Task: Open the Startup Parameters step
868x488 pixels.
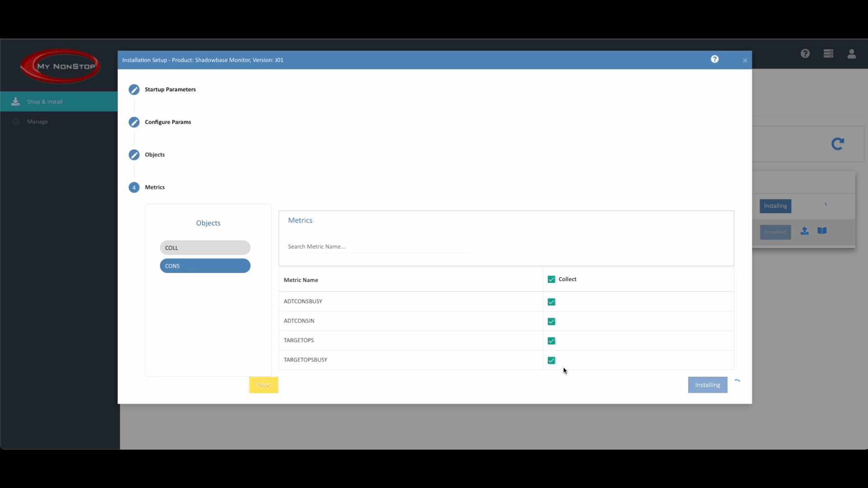Action: click(x=170, y=89)
